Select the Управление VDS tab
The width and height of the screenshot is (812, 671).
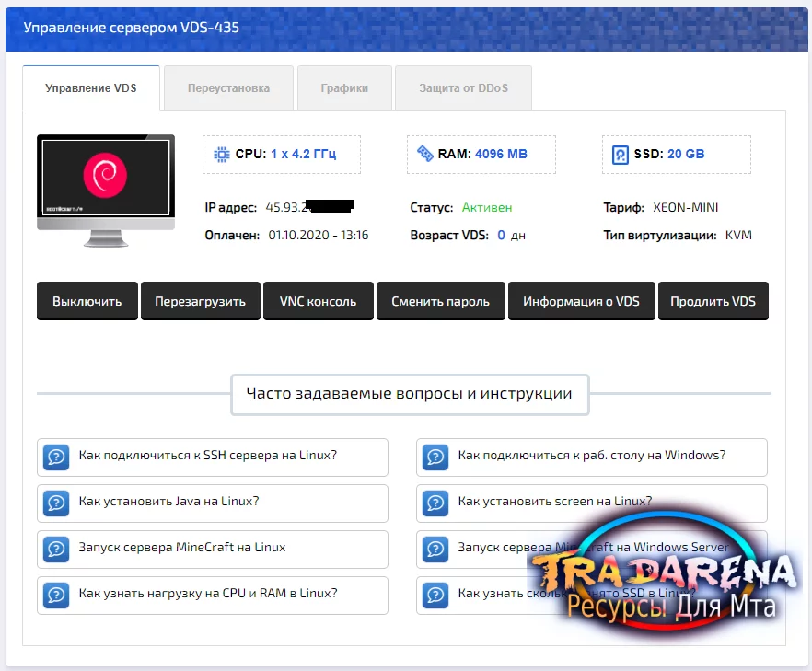click(x=91, y=88)
